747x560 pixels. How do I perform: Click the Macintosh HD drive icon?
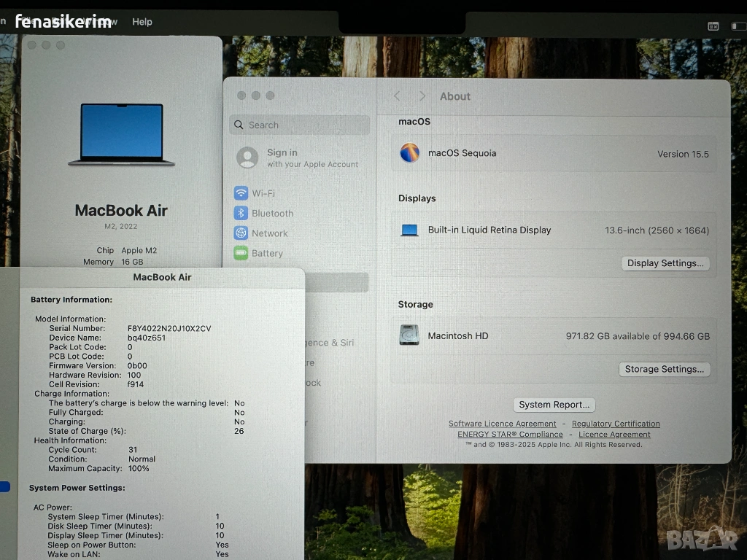[x=409, y=335]
